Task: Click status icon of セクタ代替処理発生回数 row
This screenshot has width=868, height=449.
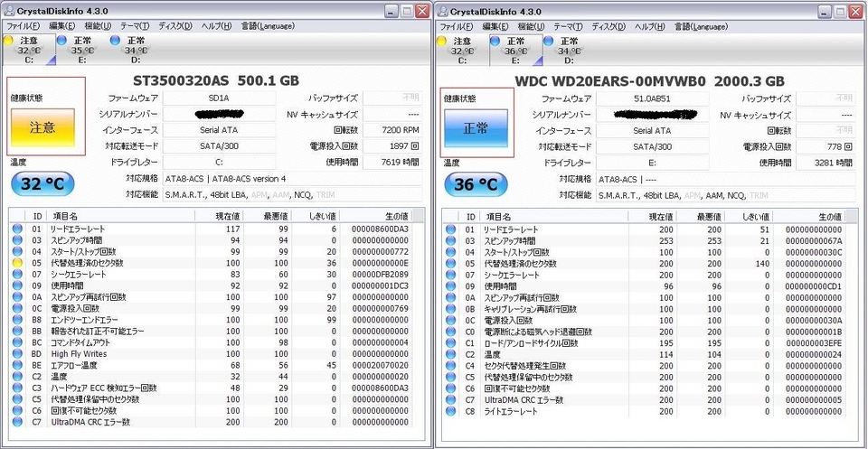Action: point(450,366)
